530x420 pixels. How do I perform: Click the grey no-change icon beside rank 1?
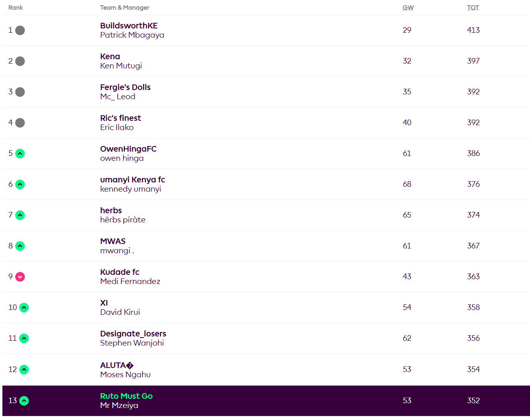pos(20,30)
